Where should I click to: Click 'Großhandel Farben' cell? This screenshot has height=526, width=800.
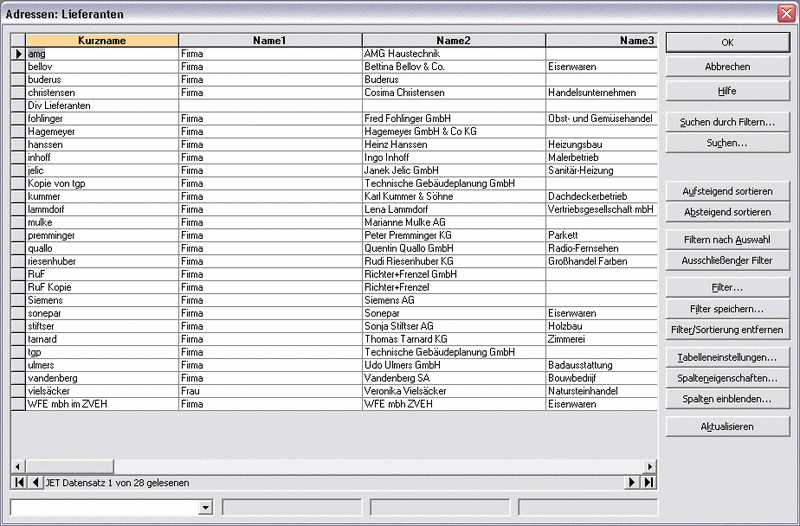602,261
